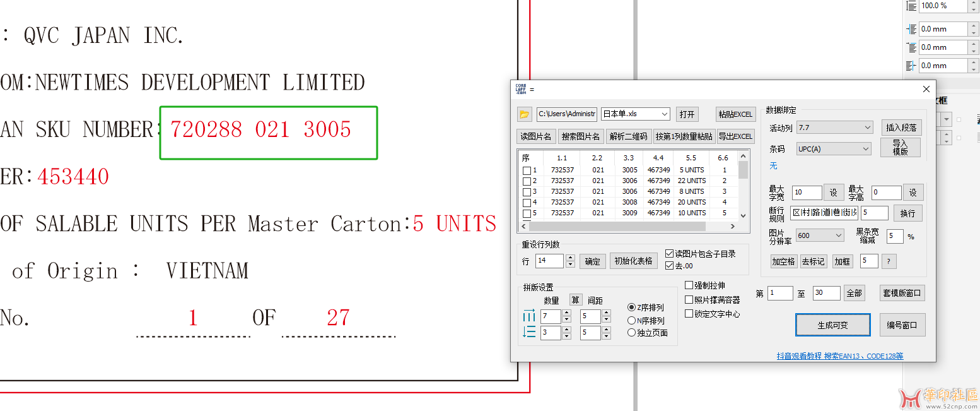Click the 全部 button
980x411 pixels.
[x=854, y=293]
